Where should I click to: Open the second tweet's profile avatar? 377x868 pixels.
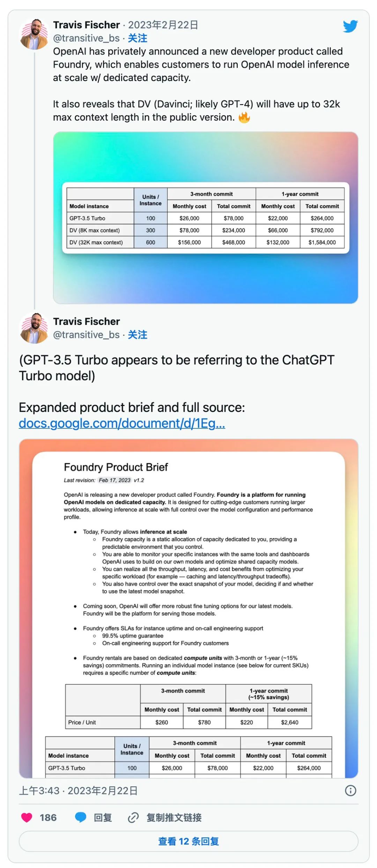[34, 328]
